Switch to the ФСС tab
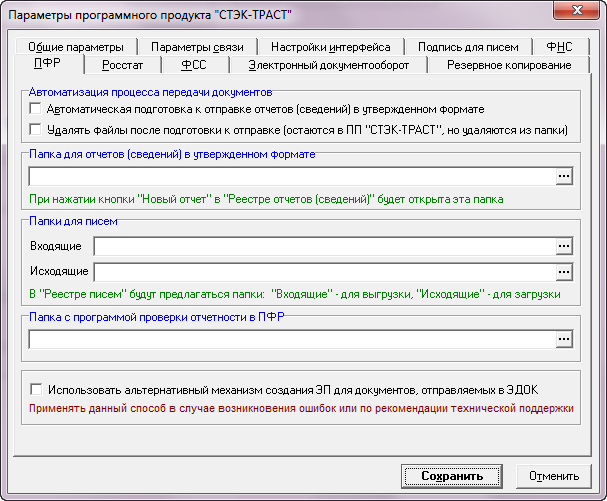This screenshot has width=607, height=501. click(194, 65)
